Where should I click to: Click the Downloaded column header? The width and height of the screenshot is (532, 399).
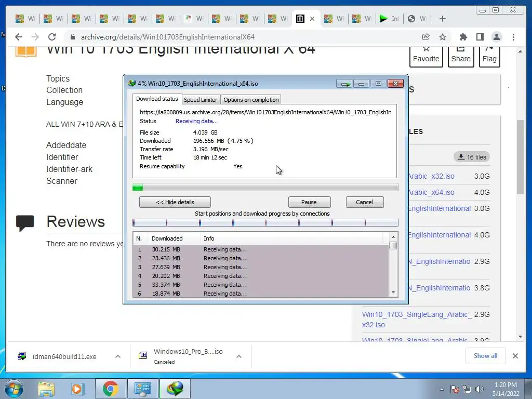pyautogui.click(x=175, y=238)
